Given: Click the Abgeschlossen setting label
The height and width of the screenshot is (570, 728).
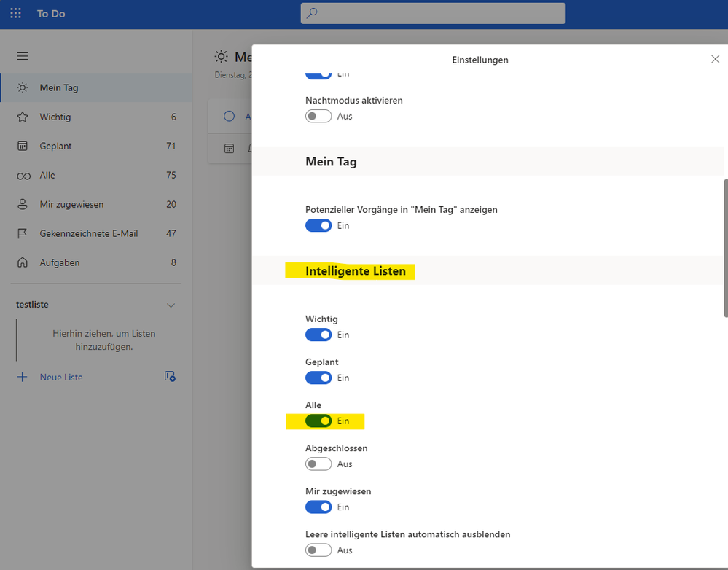Looking at the screenshot, I should click(337, 448).
